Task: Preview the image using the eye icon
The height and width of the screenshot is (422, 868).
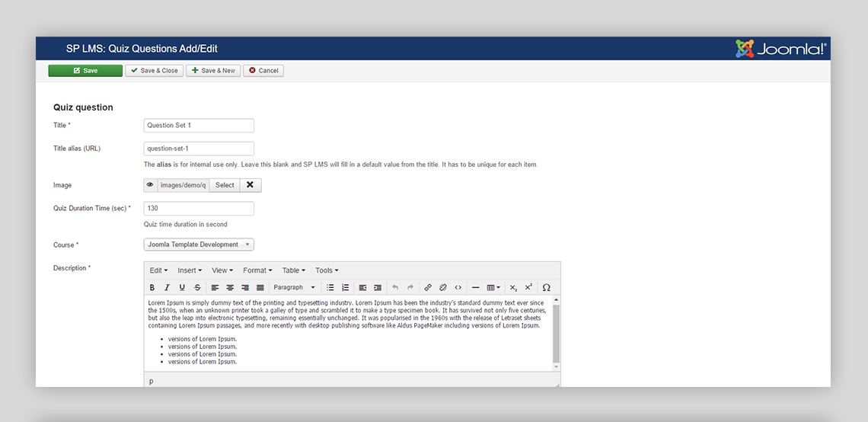Action: (150, 185)
